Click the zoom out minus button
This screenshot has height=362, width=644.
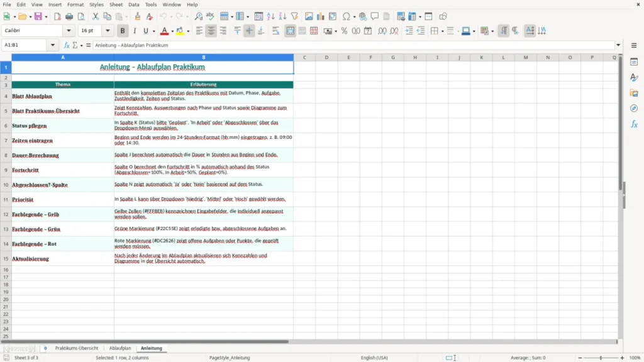tap(580, 358)
